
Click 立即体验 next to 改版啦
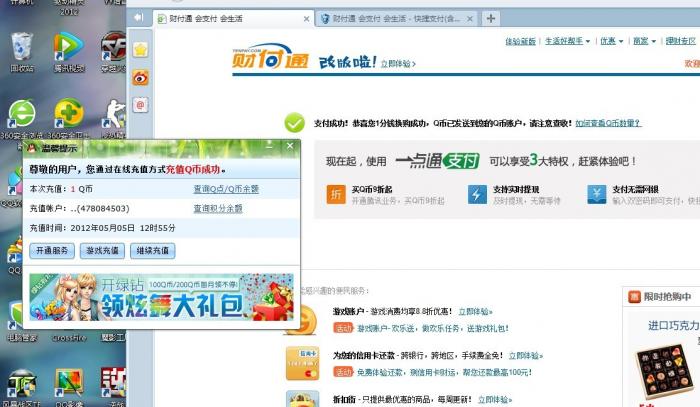[398, 64]
